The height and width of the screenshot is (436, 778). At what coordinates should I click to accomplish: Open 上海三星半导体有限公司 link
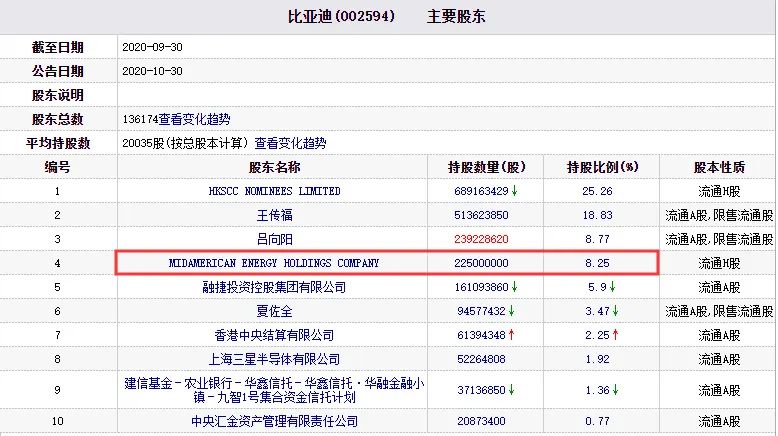pyautogui.click(x=274, y=359)
